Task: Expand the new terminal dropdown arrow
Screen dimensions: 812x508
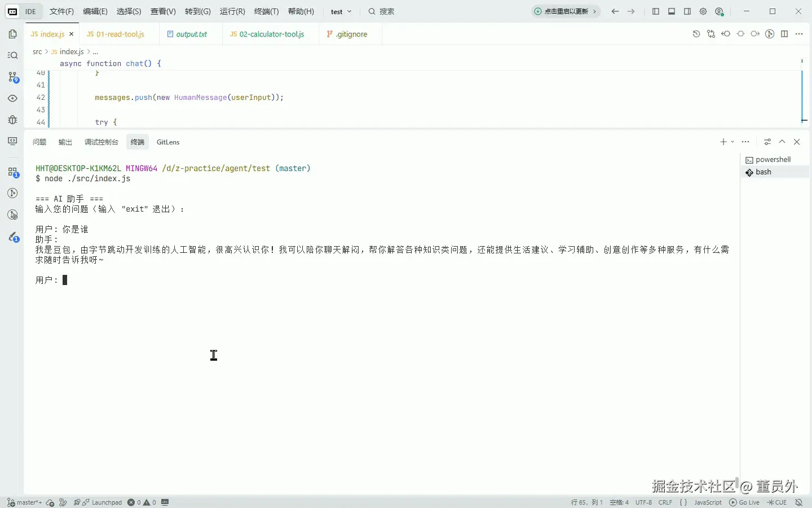Action: (x=732, y=142)
